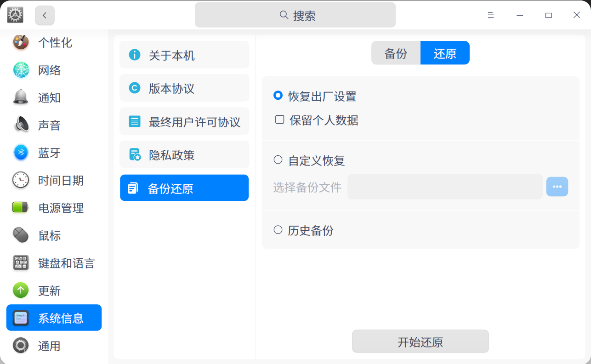Choose the 自定义恢复 radio option

[278, 160]
